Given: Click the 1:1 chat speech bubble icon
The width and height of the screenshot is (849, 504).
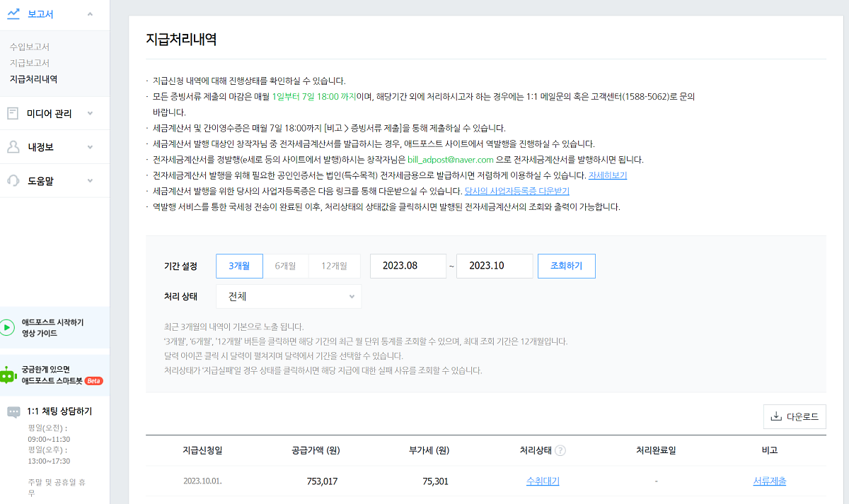Looking at the screenshot, I should pyautogui.click(x=13, y=413).
